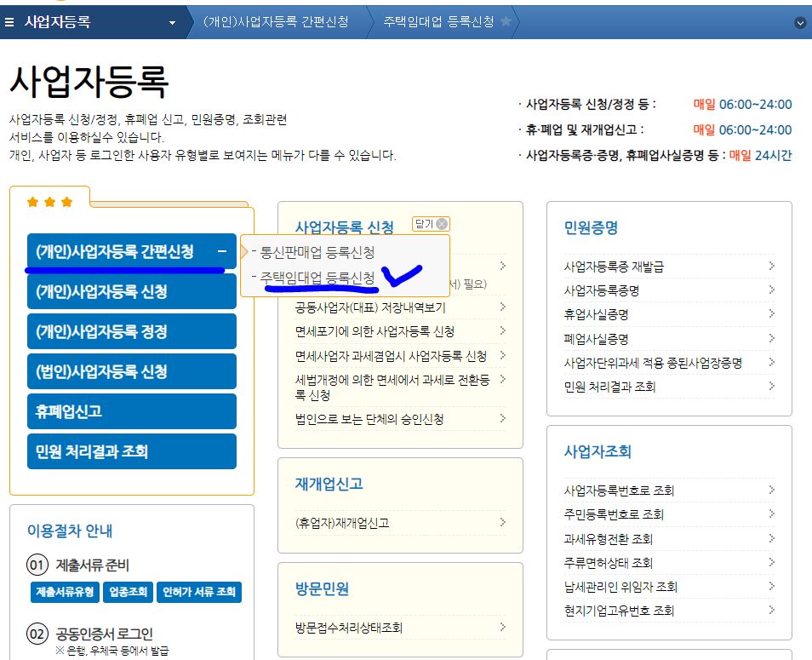The width and height of the screenshot is (812, 660).
Task: Click the 휴폐업신고 sidebar button
Action: point(131,411)
